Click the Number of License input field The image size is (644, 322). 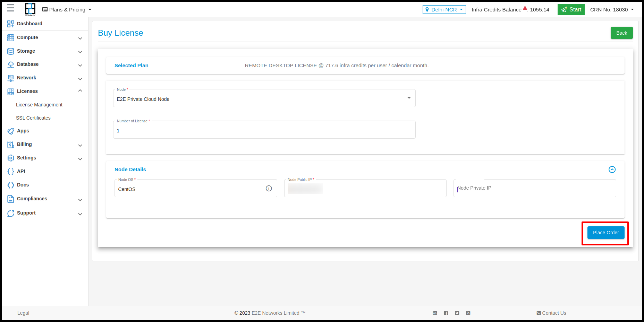(x=264, y=130)
